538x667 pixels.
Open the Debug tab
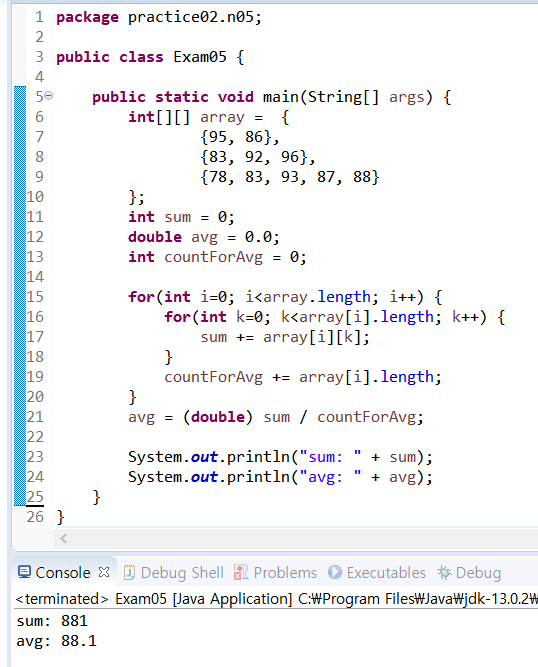(x=469, y=573)
